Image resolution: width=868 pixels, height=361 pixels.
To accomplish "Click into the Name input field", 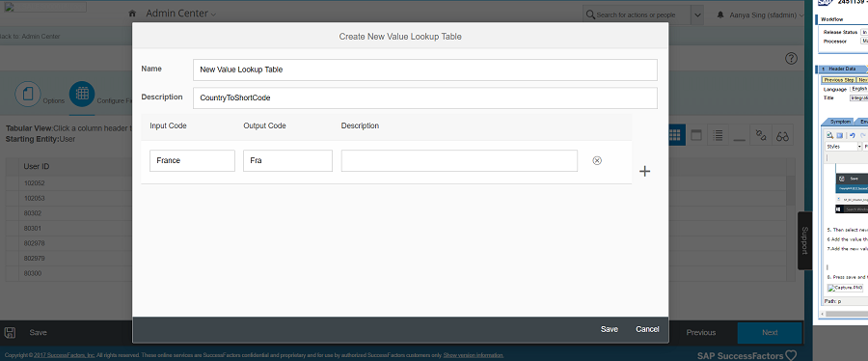I will pos(424,69).
